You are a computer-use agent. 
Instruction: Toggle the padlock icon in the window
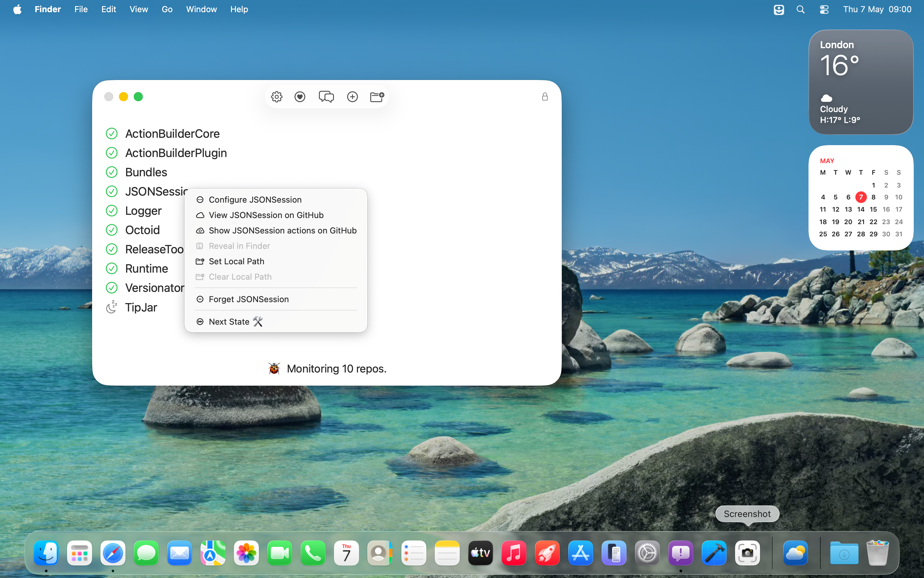[545, 97]
